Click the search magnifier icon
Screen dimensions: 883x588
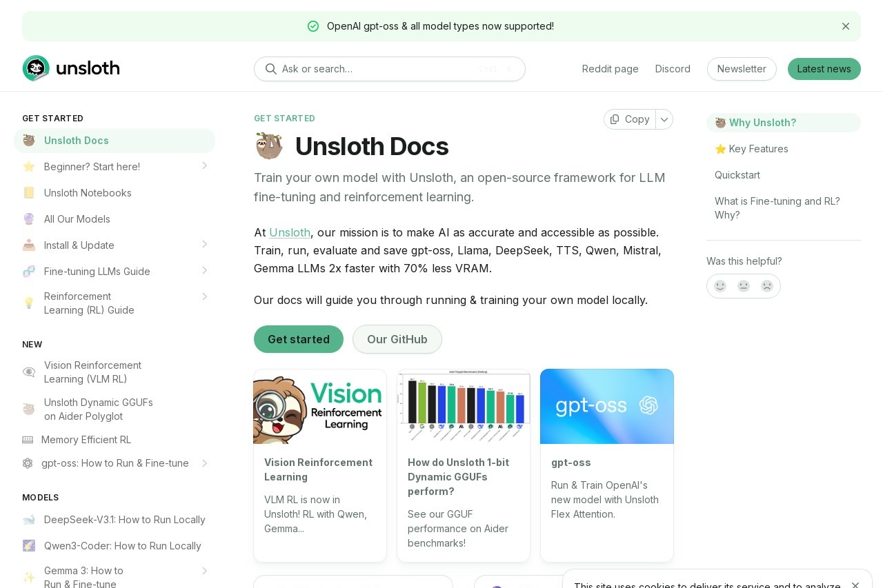[x=271, y=69]
